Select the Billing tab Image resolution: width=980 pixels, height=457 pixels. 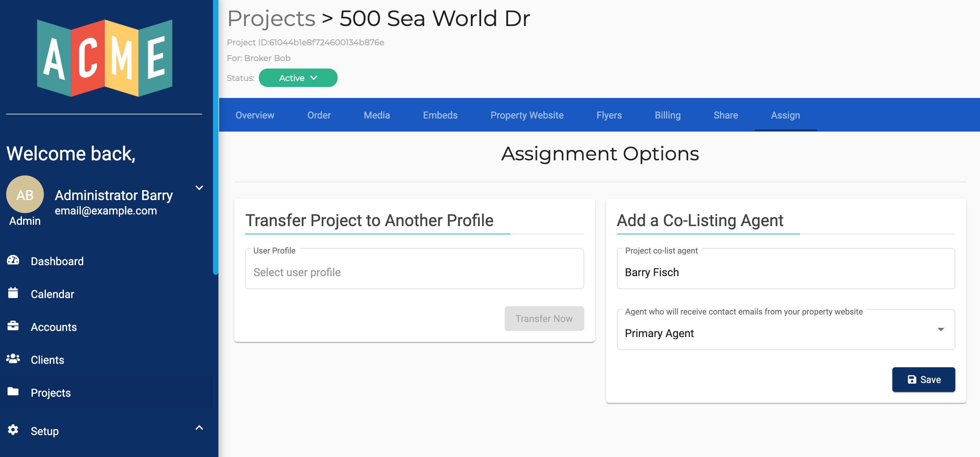coord(667,115)
